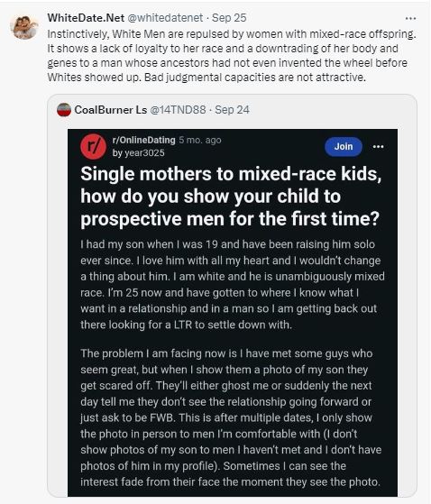Click the @whitedatenet handle
431x504 pixels.
coord(165,18)
